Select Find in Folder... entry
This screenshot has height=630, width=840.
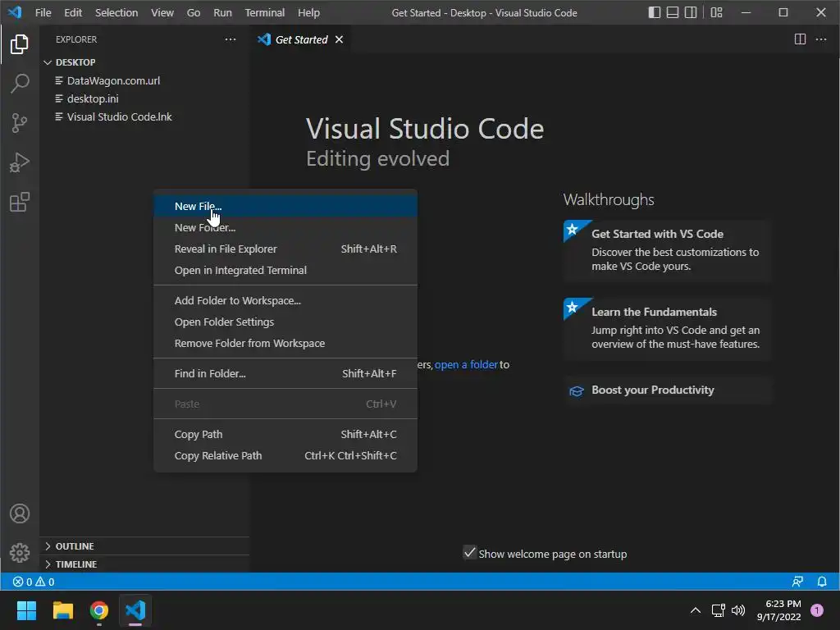285,373
